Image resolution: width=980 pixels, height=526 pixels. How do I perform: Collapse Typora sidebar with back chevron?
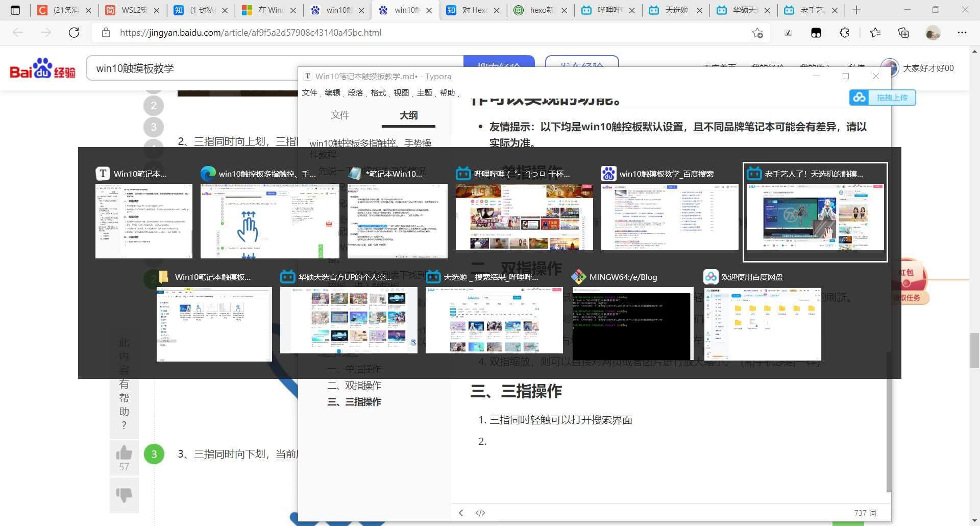click(461, 513)
